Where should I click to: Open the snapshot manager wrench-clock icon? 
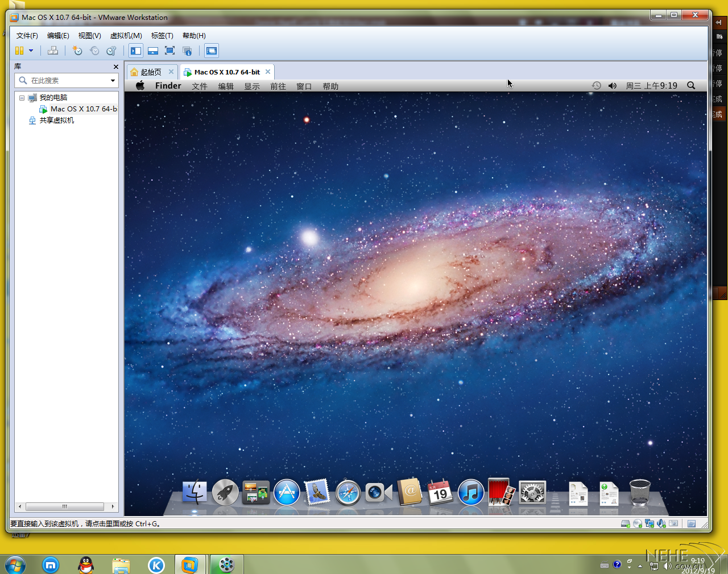coord(111,51)
